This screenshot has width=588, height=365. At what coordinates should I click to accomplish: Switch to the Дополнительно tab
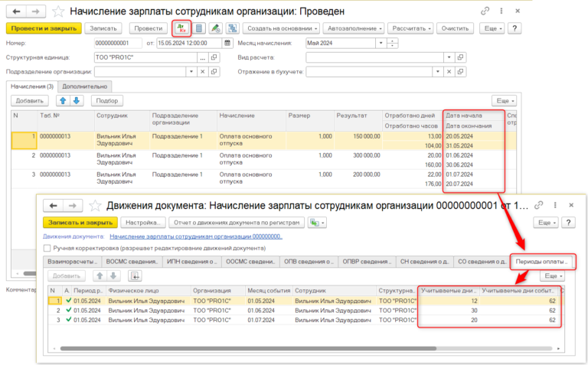85,86
